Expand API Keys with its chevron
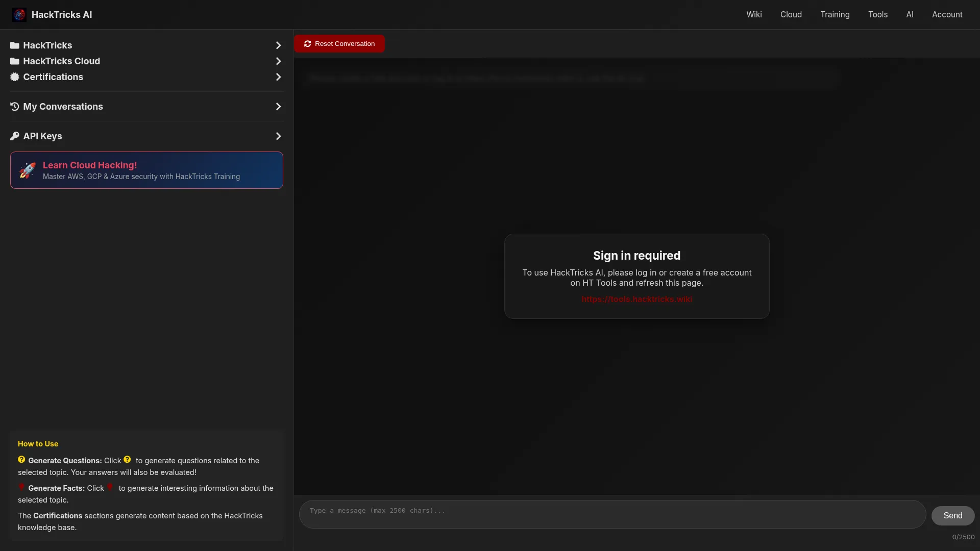Screen dimensions: 980x551 [x=278, y=136]
